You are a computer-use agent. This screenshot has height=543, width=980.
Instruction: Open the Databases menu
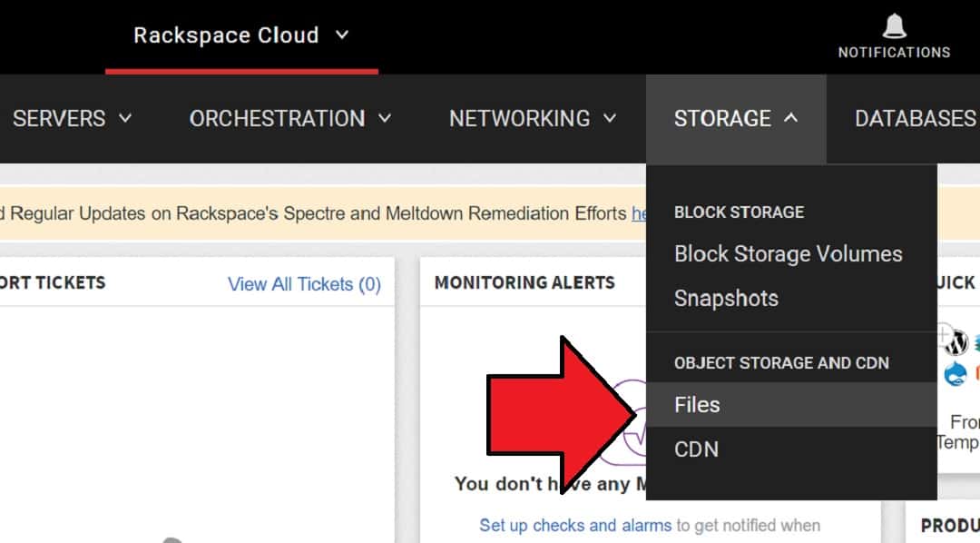tap(916, 118)
